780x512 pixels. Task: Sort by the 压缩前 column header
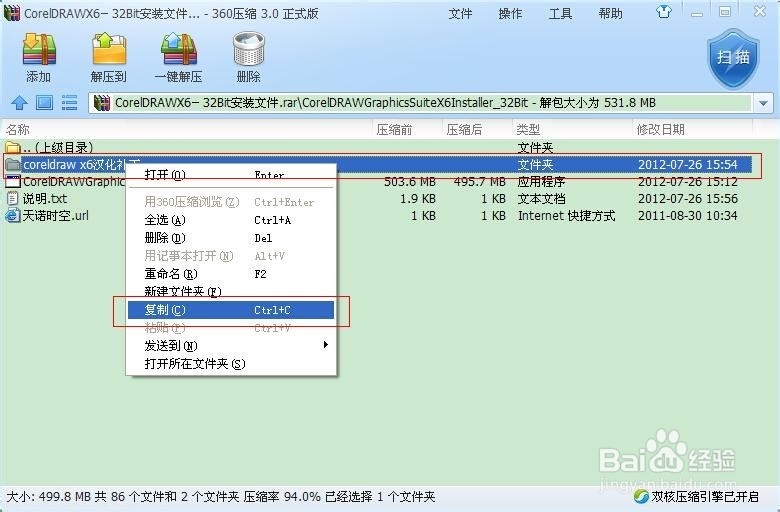pyautogui.click(x=406, y=130)
